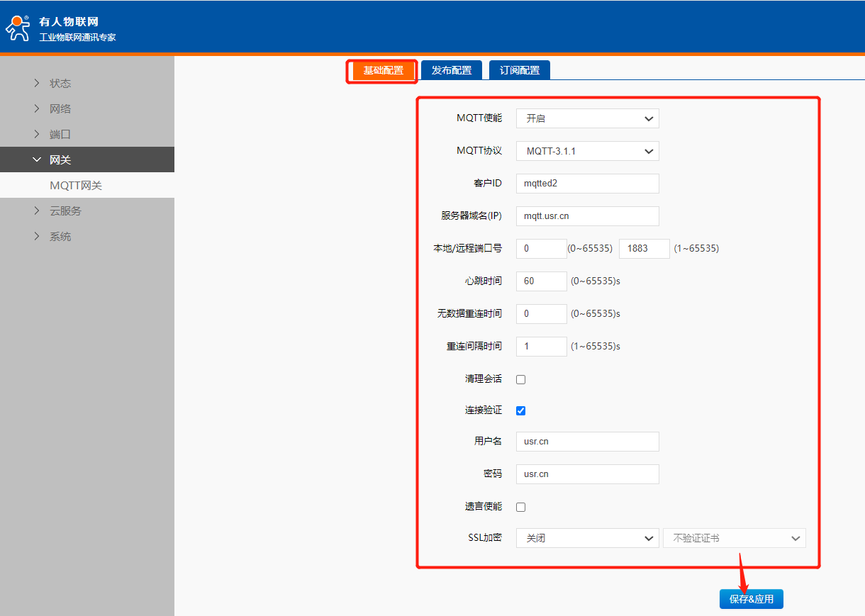865x616 pixels.
Task: Switch to the 发布配置 tab
Action: pyautogui.click(x=452, y=70)
